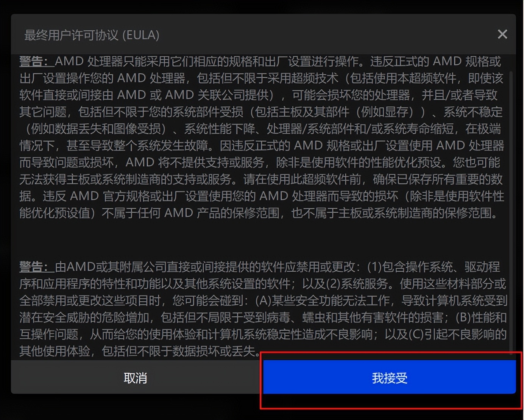This screenshot has height=420, width=524.
Task: Click the line starting 据。违反 AMD 官方规格
Action: pyautogui.click(x=262, y=196)
